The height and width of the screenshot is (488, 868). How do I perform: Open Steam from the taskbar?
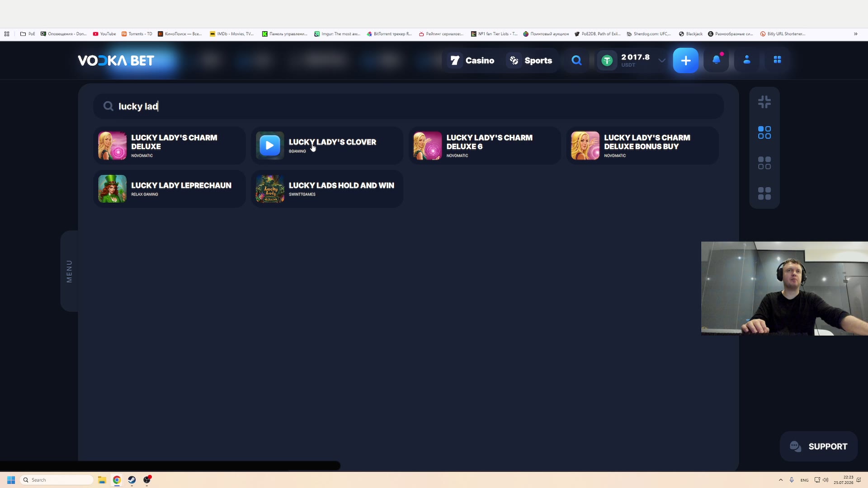pyautogui.click(x=132, y=480)
